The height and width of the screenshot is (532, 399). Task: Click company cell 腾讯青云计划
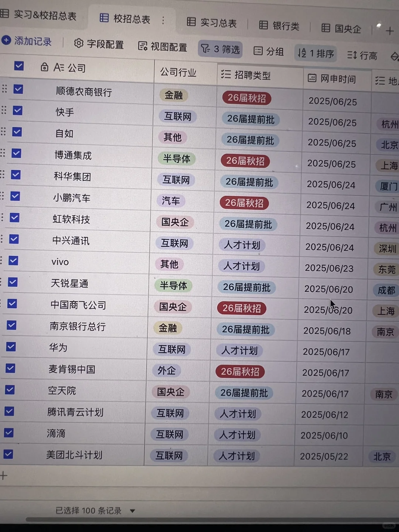click(x=75, y=412)
